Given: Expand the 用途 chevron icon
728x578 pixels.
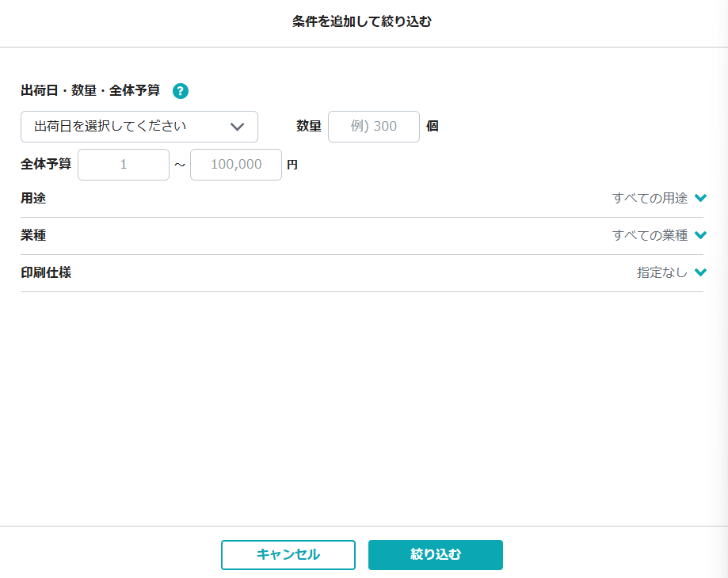Looking at the screenshot, I should click(x=699, y=198).
